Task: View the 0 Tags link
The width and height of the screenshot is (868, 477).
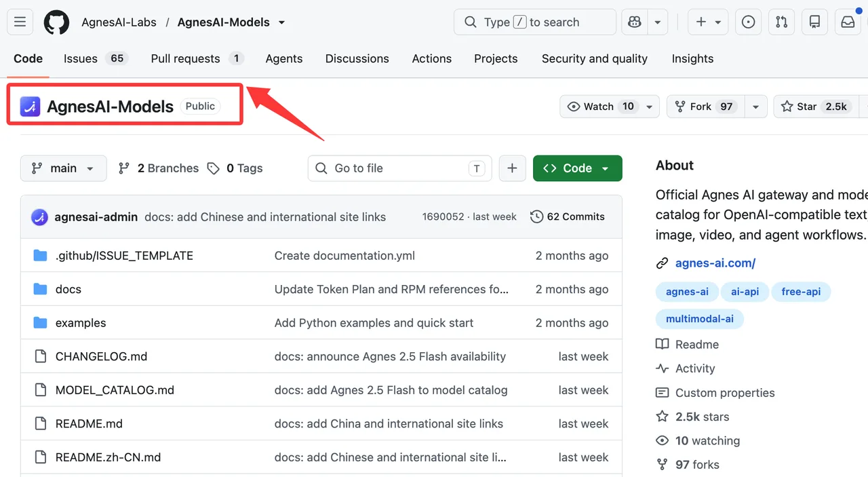Action: click(235, 168)
